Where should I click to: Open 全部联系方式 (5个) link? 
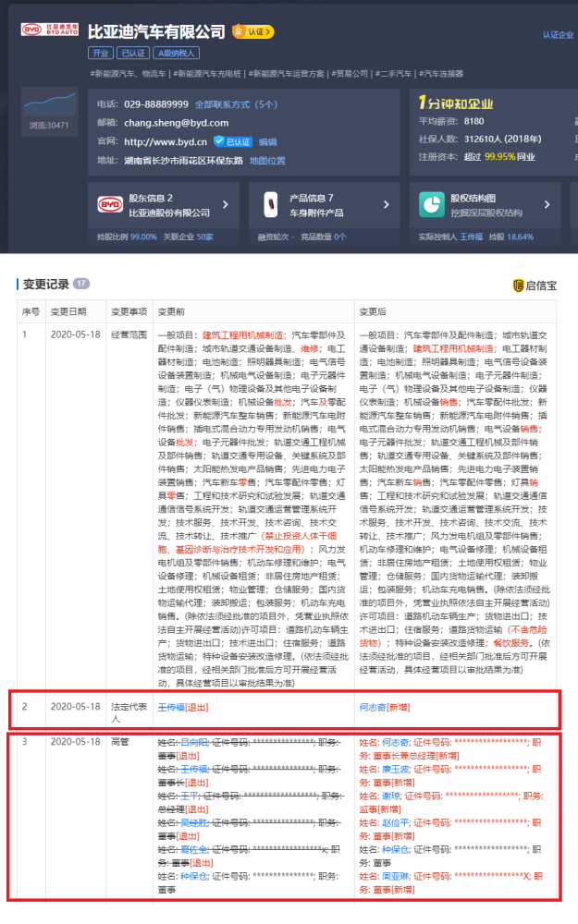click(236, 104)
